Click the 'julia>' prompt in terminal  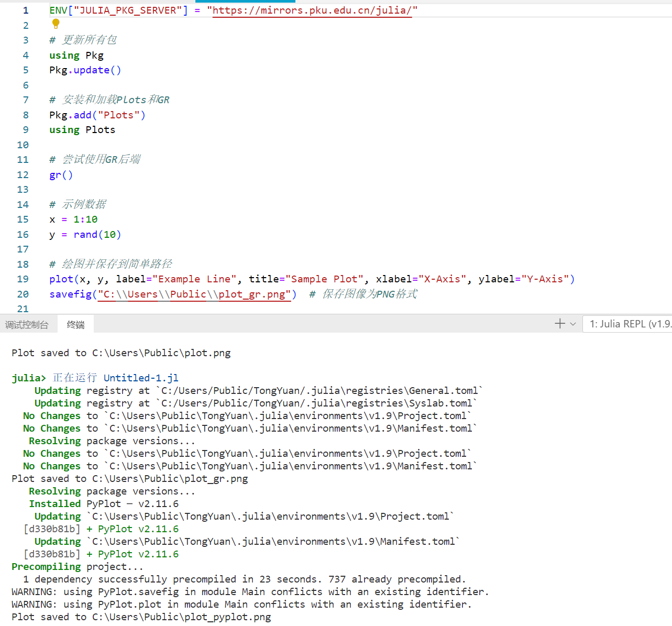pos(29,378)
